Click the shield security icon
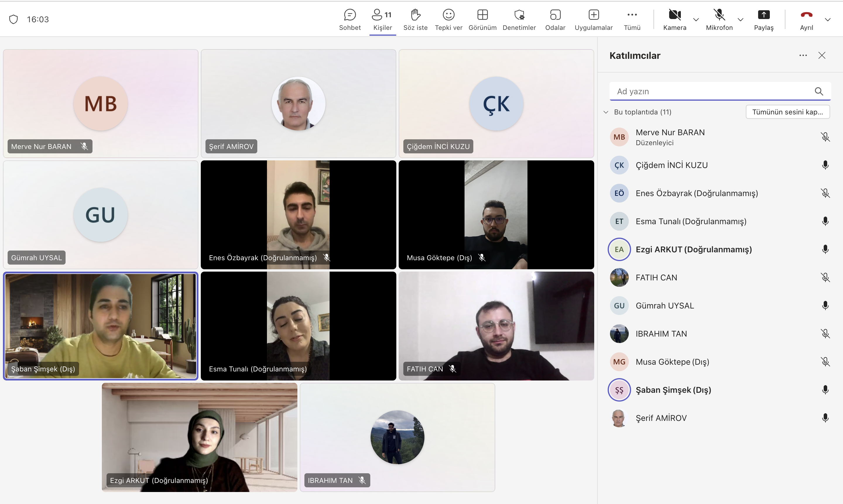This screenshot has width=843, height=504. [13, 19]
